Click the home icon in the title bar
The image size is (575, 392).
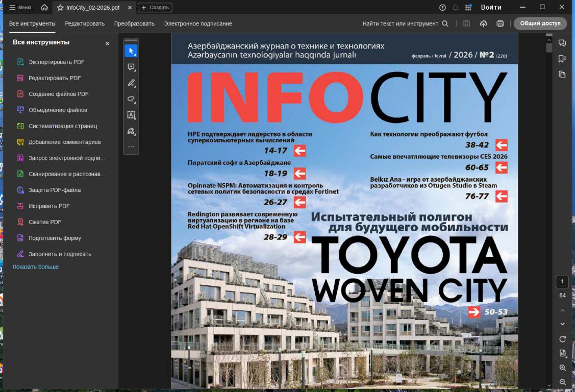tap(44, 8)
